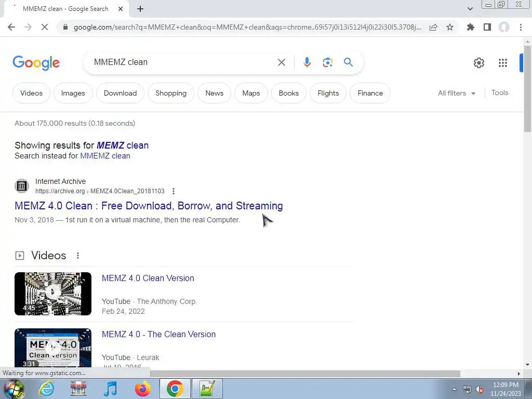The width and height of the screenshot is (532, 399).
Task: Open a new browser tab
Action: point(140,9)
